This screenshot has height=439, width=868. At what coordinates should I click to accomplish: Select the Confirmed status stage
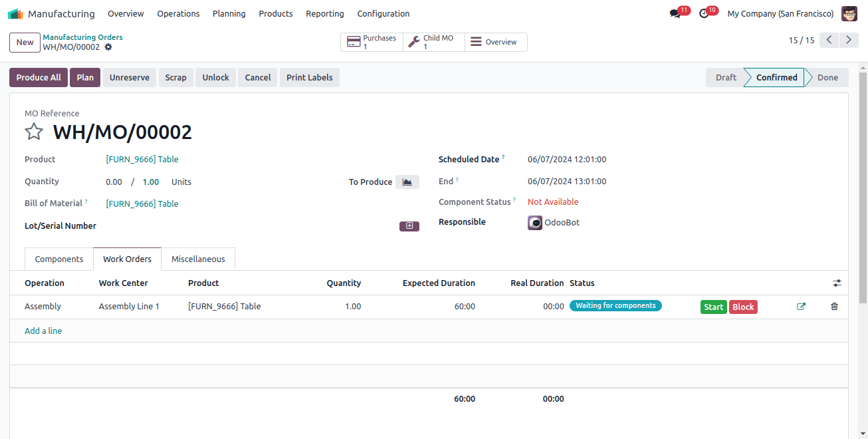tap(776, 78)
